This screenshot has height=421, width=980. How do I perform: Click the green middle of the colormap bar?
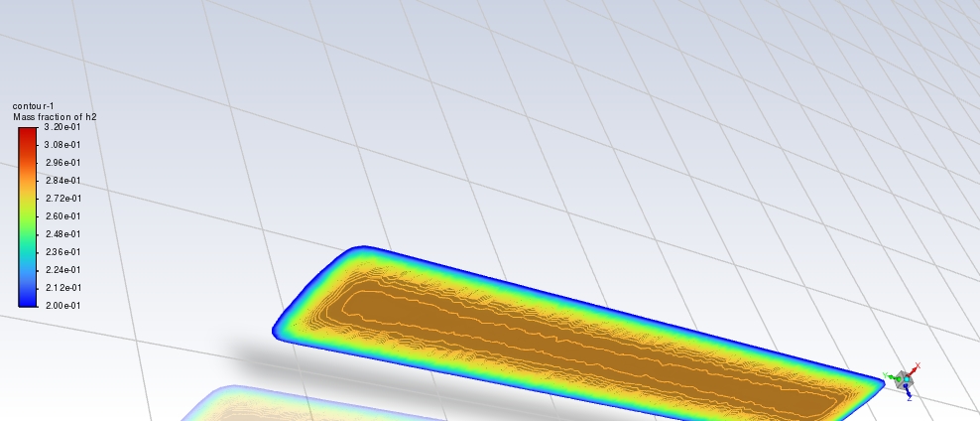(x=27, y=223)
